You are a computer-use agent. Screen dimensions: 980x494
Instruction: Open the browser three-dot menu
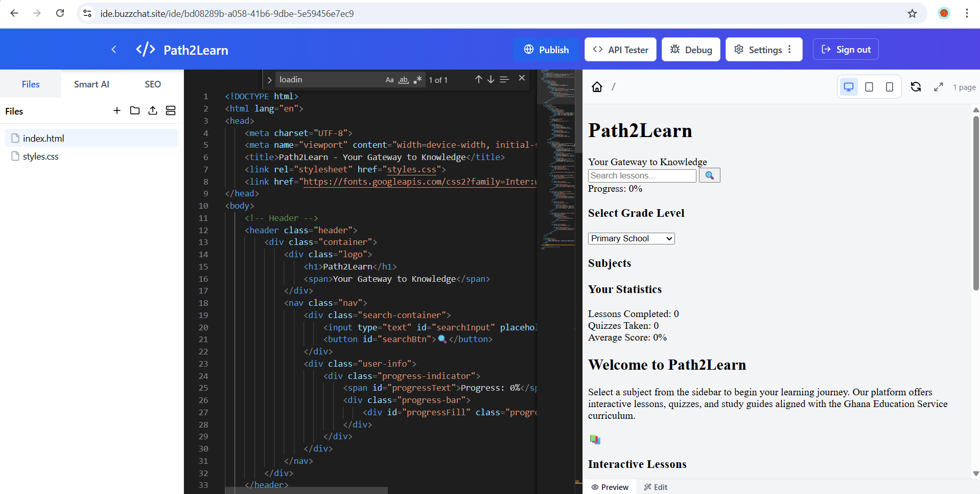pyautogui.click(x=966, y=13)
